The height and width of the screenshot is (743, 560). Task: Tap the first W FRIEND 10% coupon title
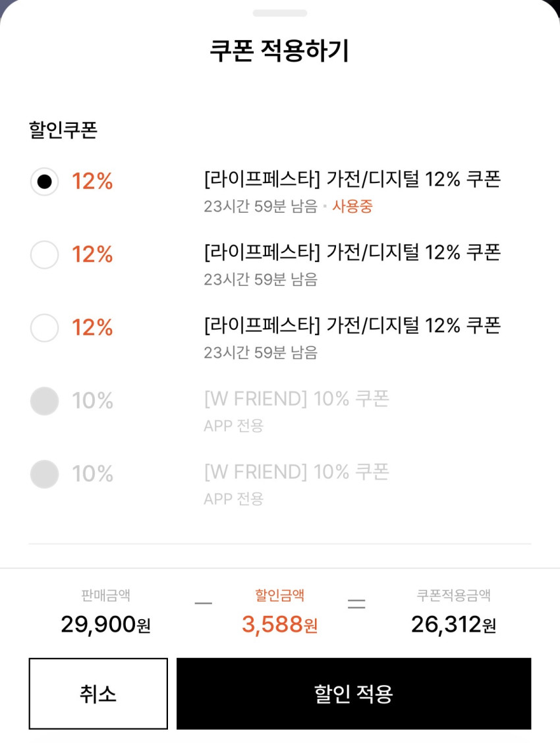(296, 399)
